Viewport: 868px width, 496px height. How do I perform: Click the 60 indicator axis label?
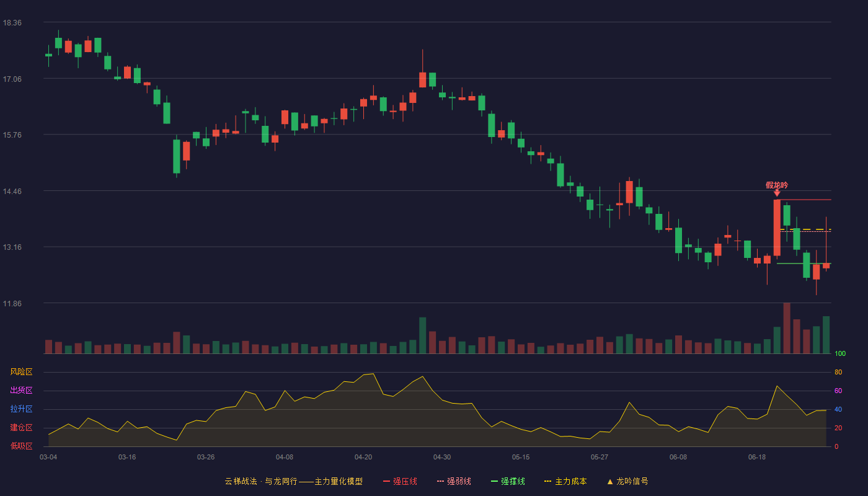coord(838,391)
